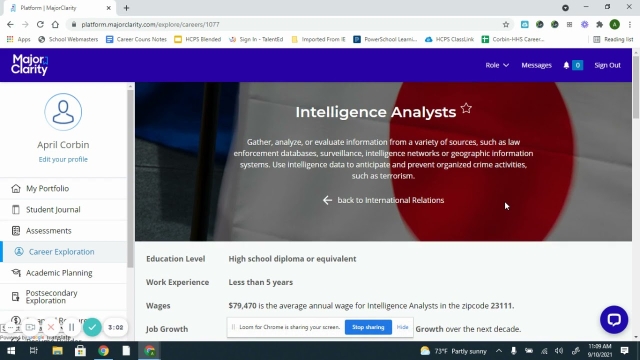Finish the Loom recording with the checkmark
This screenshot has width=640, height=360.
(92, 327)
